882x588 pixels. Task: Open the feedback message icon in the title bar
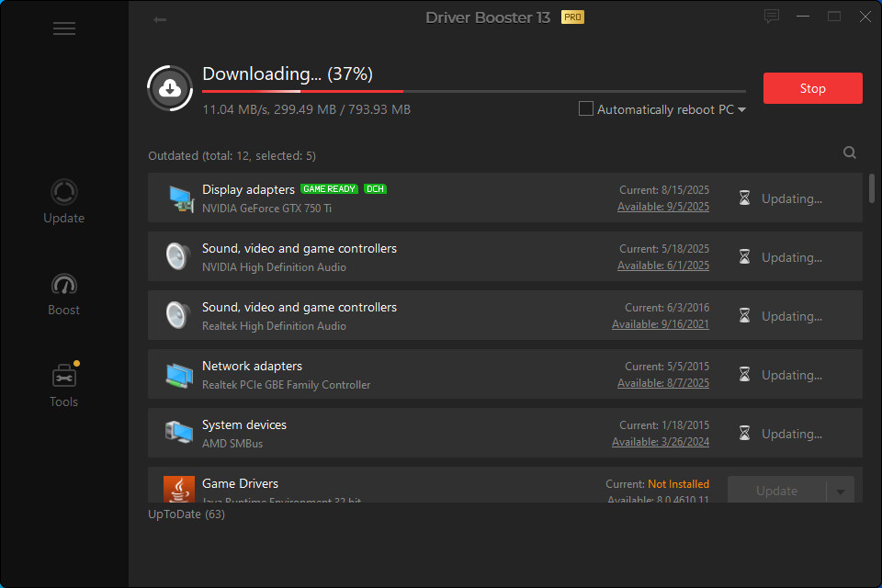771,16
